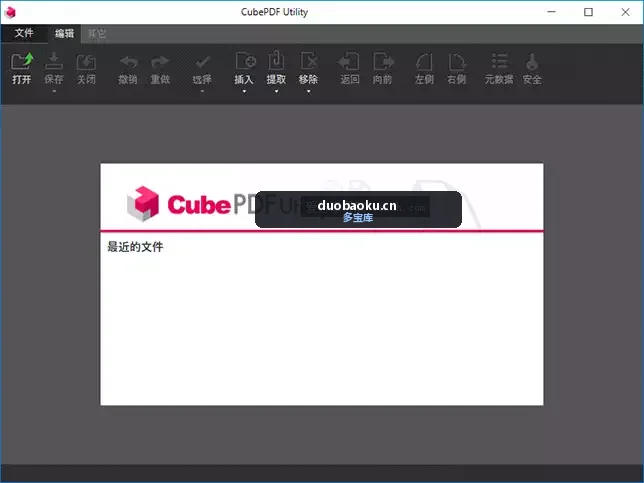Click the CubePDF logo banner
The width and height of the screenshot is (644, 483).
322,197
